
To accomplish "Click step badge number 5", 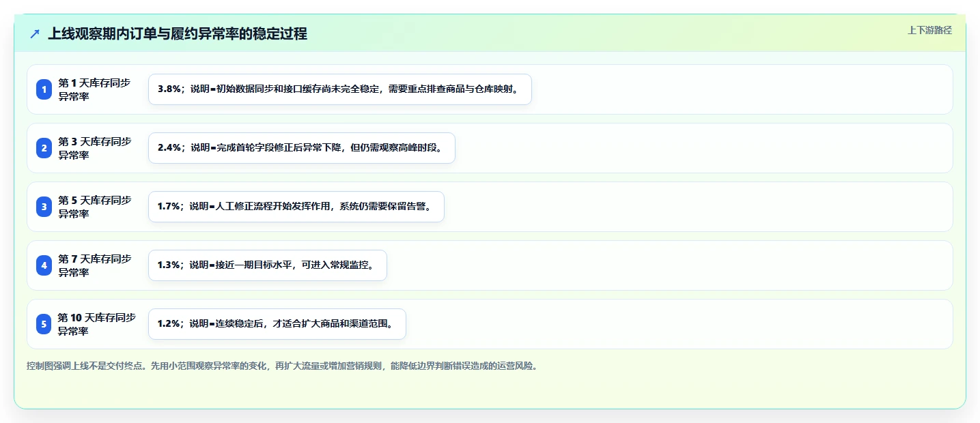I will [44, 324].
